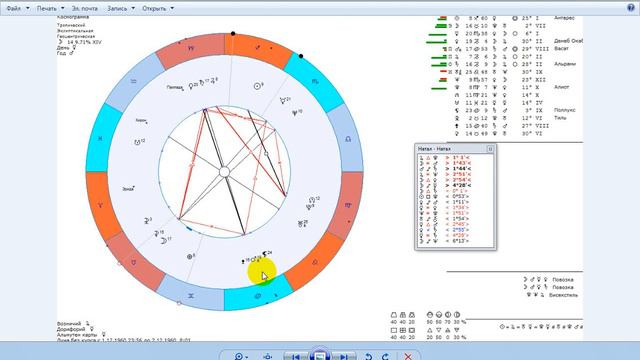640x360 pixels.
Task: Click the Capricorn sign segment
Action: (x=191, y=48)
